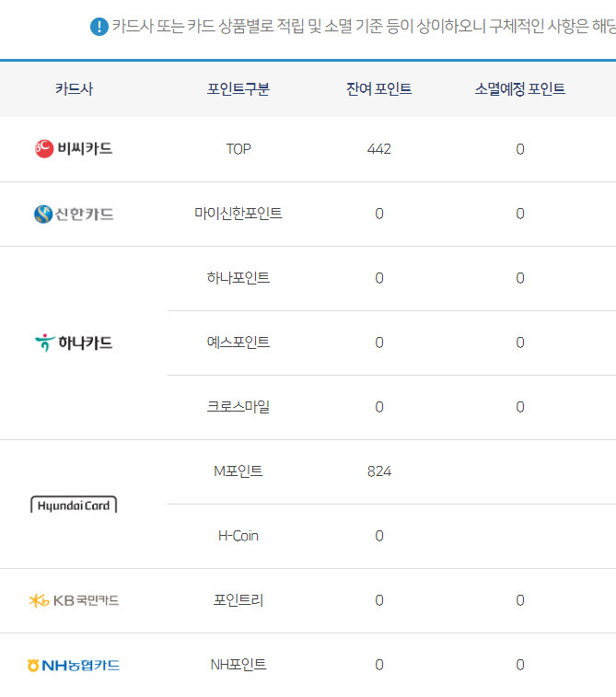Select the 포인트리 cell
This screenshot has width=616, height=697.
click(x=238, y=600)
